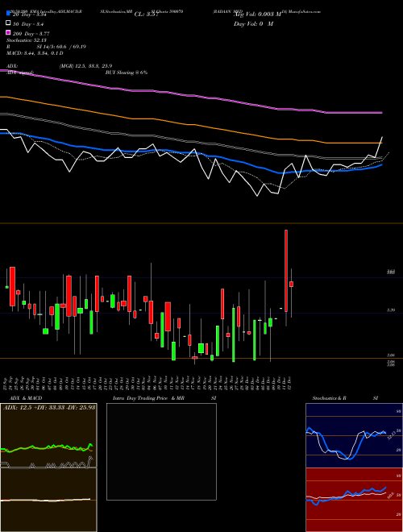
Task: Click the 'Stochastics: 52.13' reading
Action: (x=26, y=40)
